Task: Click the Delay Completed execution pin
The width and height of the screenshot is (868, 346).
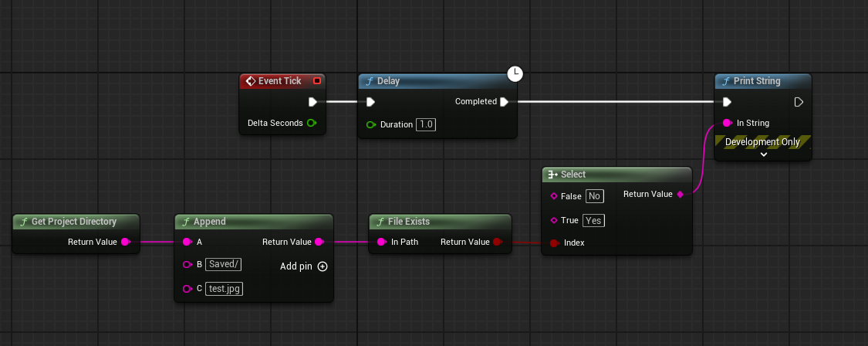Action: point(504,102)
